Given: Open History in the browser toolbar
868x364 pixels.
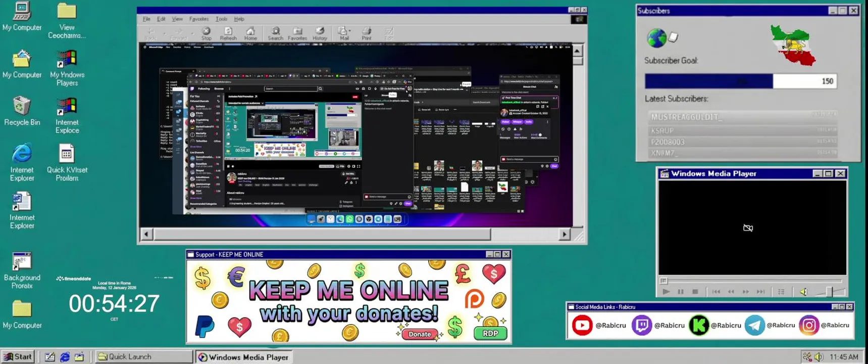Looking at the screenshot, I should [320, 33].
